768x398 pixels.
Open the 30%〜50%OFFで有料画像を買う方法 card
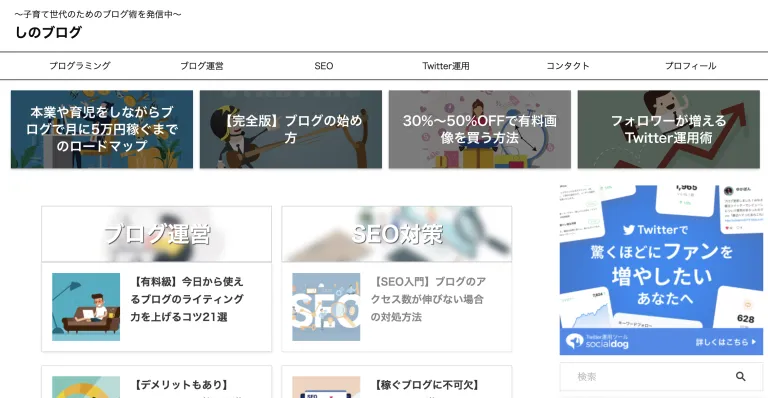click(480, 129)
